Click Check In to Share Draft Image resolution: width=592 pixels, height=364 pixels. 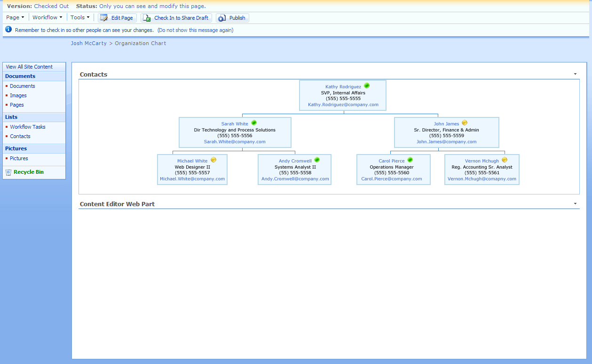(x=176, y=18)
